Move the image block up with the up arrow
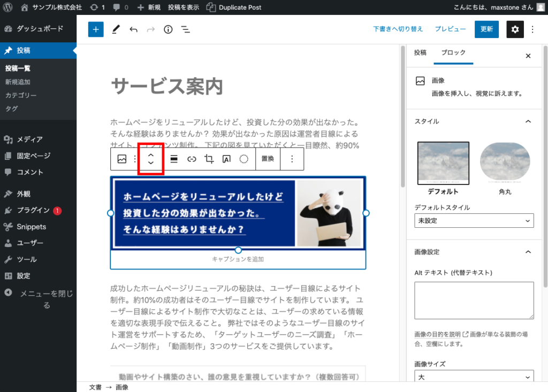Viewport: 548px width, 392px height. click(x=150, y=155)
